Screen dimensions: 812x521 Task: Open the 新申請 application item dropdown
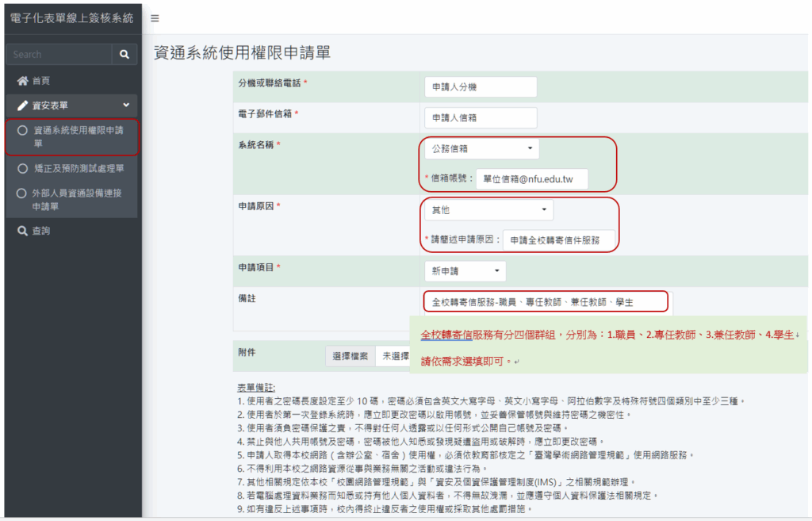465,270
